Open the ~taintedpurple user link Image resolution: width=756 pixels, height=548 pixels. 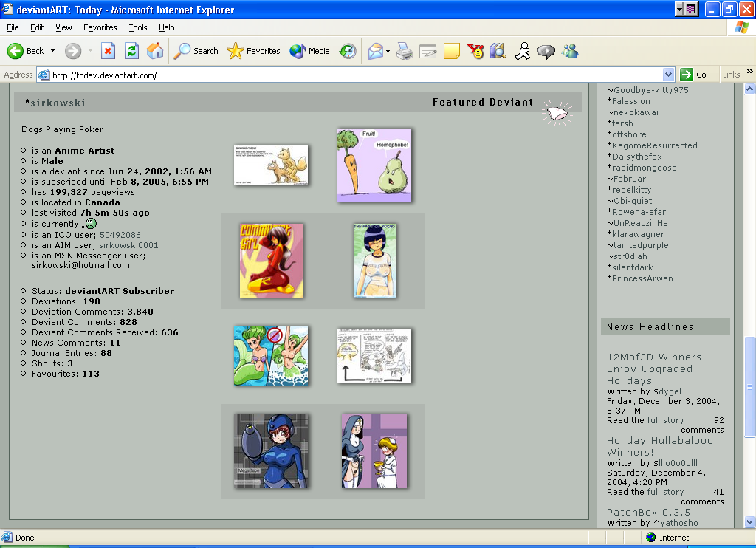click(x=638, y=245)
